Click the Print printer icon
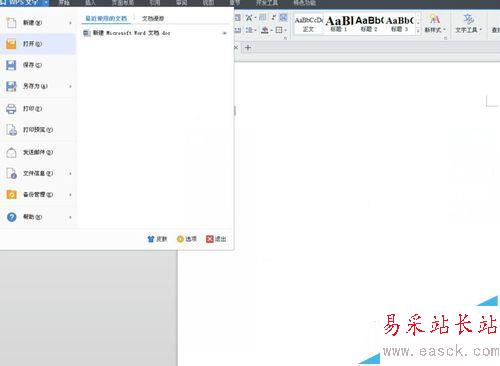The height and width of the screenshot is (366, 500). click(x=11, y=109)
